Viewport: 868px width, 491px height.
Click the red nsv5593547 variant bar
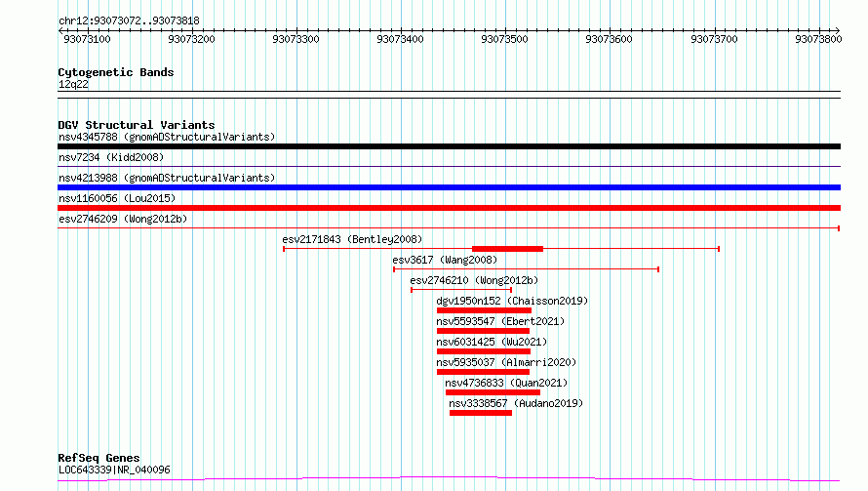[484, 331]
